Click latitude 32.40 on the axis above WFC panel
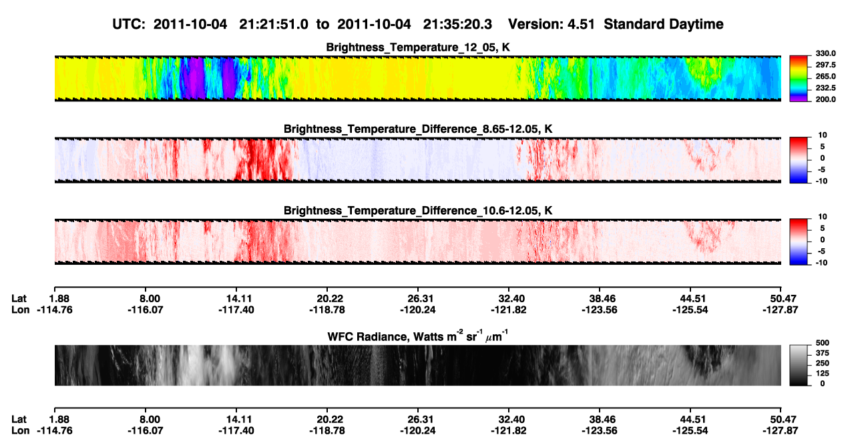This screenshot has height=445, width=868. point(511,299)
